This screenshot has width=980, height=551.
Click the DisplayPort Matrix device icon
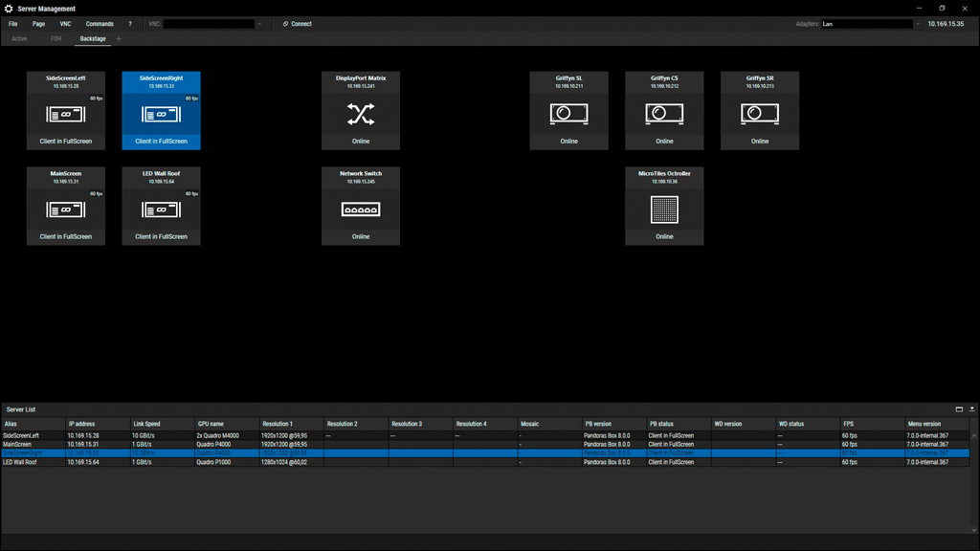[360, 115]
